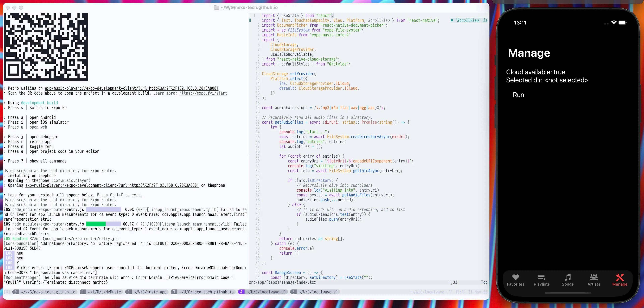Select the Manage tools tab icon

point(620,277)
